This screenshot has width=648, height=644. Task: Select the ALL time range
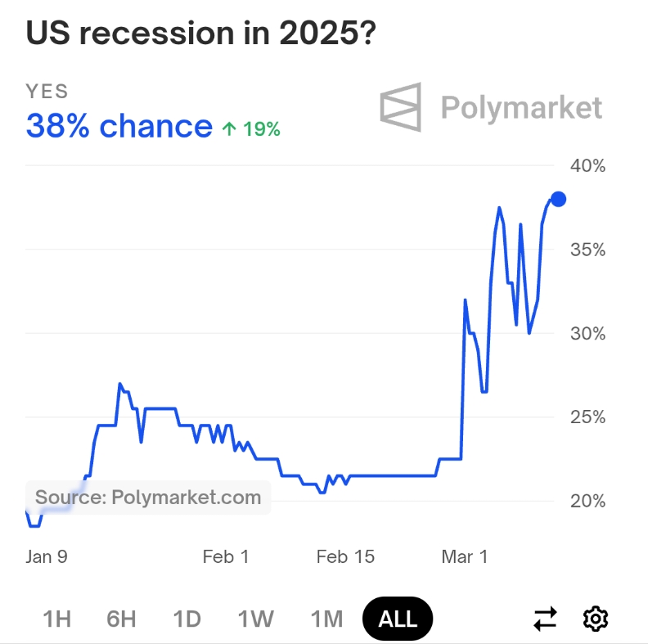click(x=398, y=619)
